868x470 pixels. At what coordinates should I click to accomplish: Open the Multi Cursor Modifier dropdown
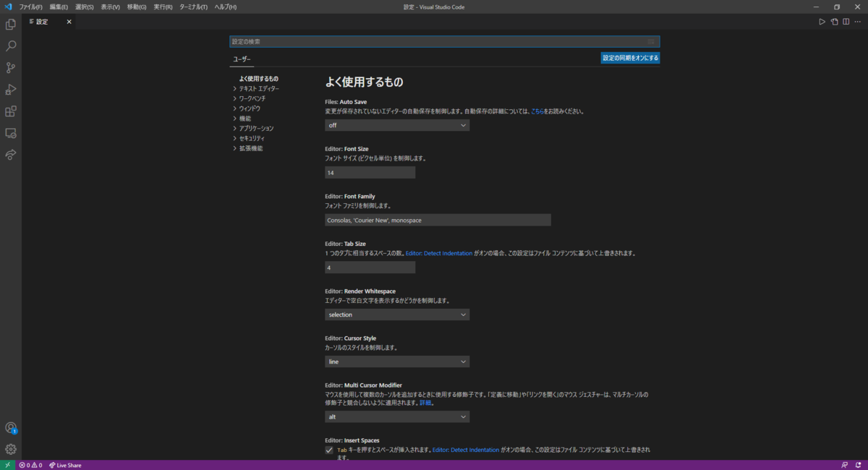click(397, 416)
